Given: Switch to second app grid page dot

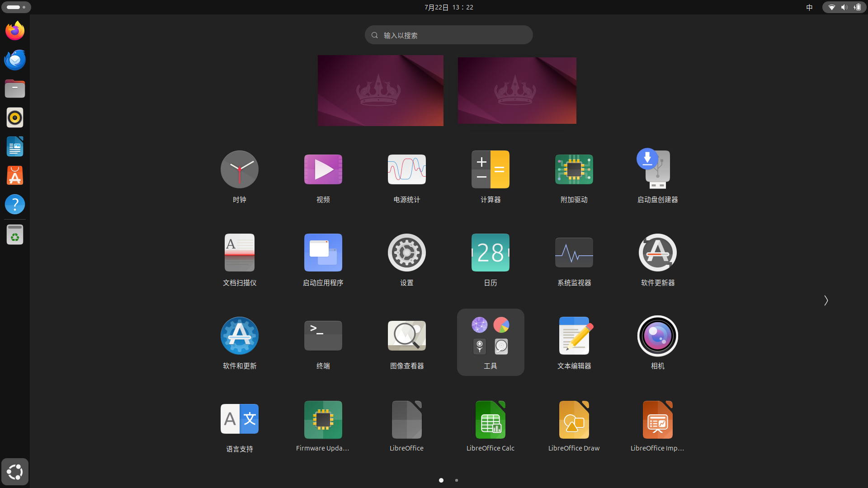Looking at the screenshot, I should click(457, 480).
